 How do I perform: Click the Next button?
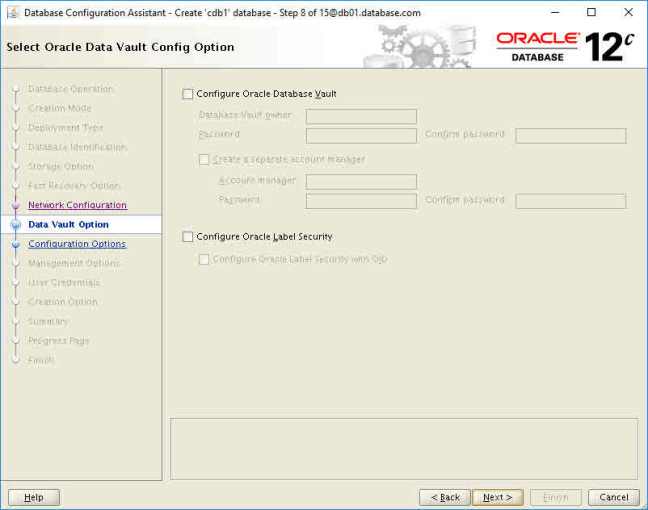pos(497,497)
